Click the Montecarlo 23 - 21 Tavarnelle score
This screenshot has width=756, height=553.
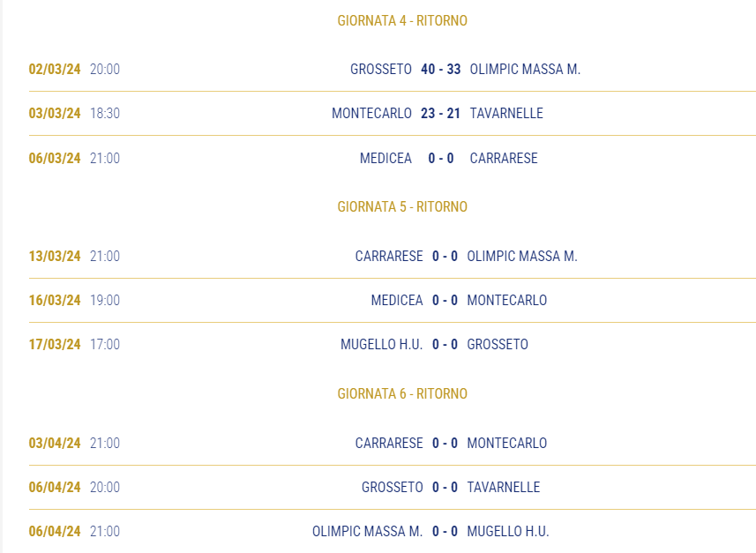coord(441,113)
